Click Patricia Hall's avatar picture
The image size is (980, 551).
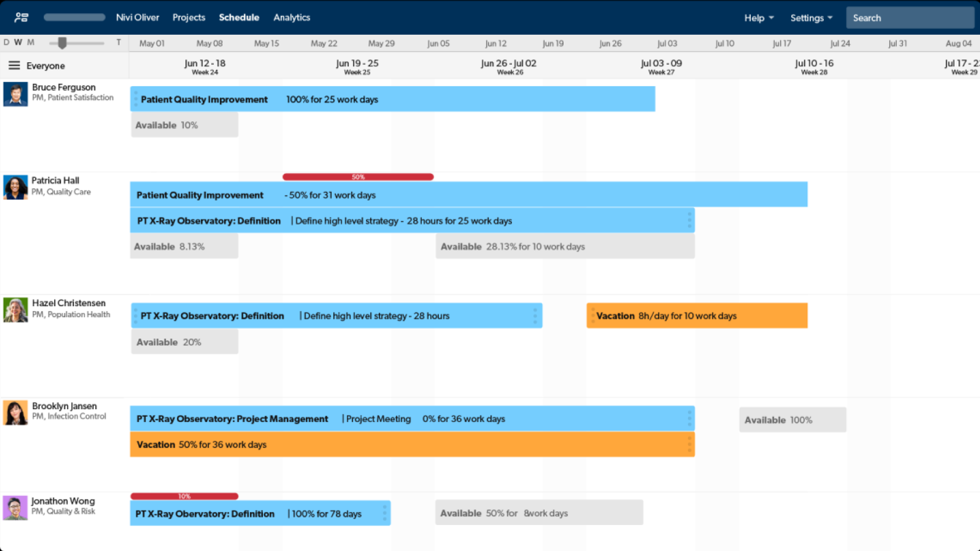click(15, 187)
